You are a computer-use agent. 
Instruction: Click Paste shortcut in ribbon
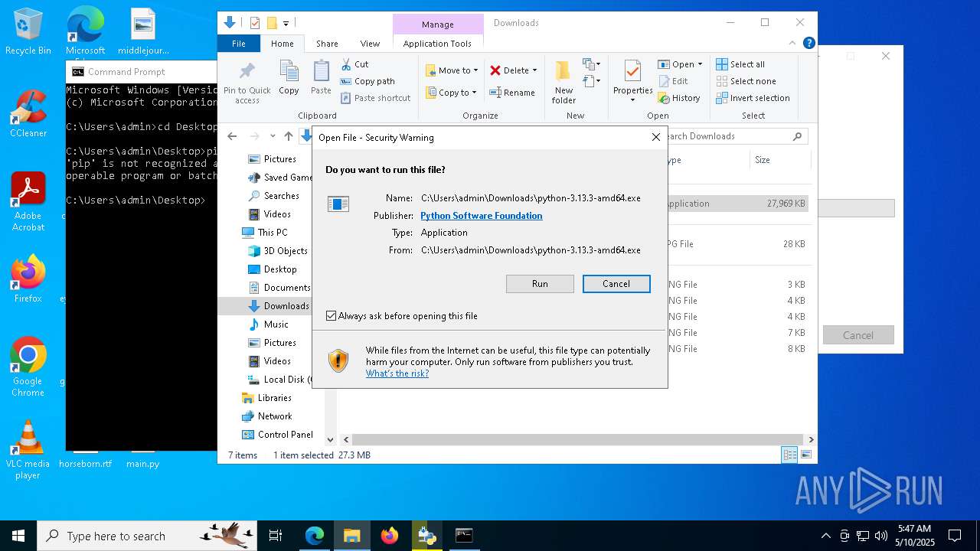tap(375, 98)
